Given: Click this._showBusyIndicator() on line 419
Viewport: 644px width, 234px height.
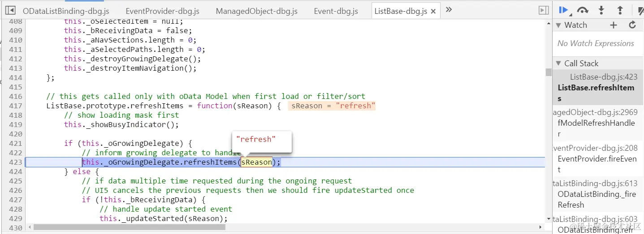Looking at the screenshot, I should (121, 124).
